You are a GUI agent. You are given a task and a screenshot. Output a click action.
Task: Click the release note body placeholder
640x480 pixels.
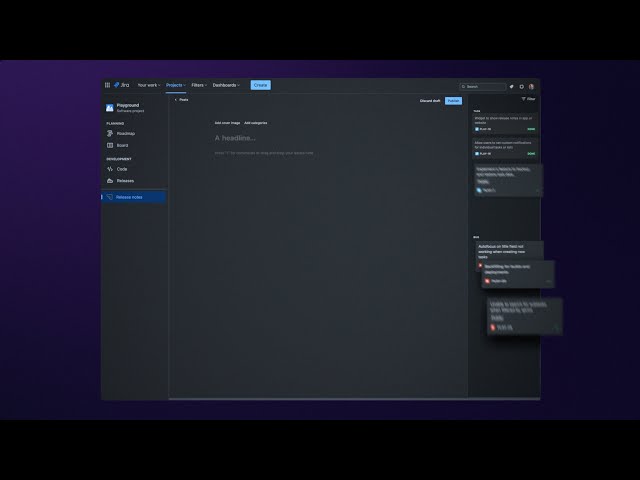click(x=264, y=153)
